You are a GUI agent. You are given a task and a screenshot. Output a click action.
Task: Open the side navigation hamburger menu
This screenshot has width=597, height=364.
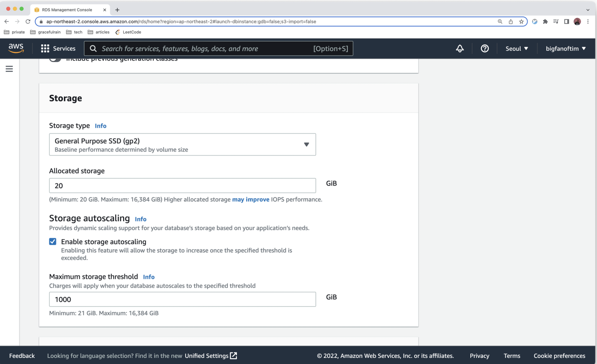(9, 69)
